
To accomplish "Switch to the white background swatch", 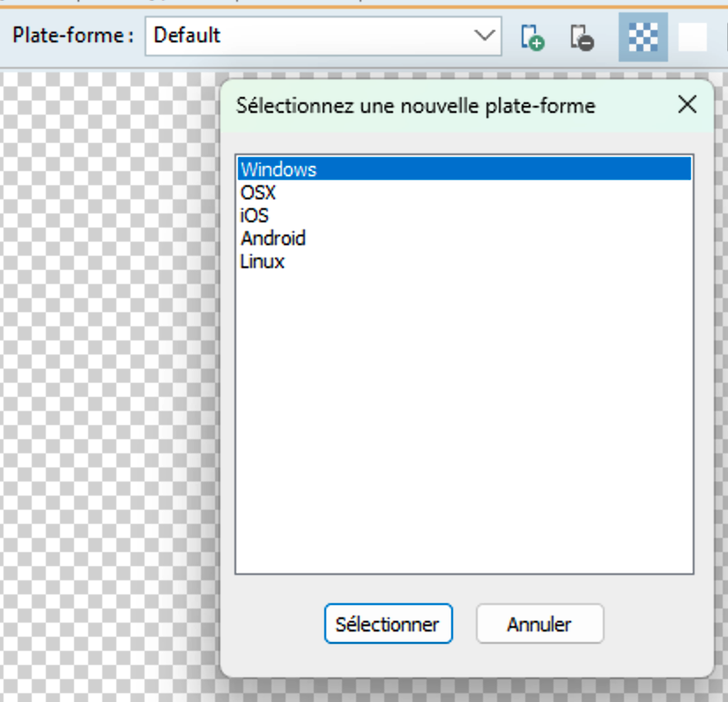I will (x=693, y=37).
